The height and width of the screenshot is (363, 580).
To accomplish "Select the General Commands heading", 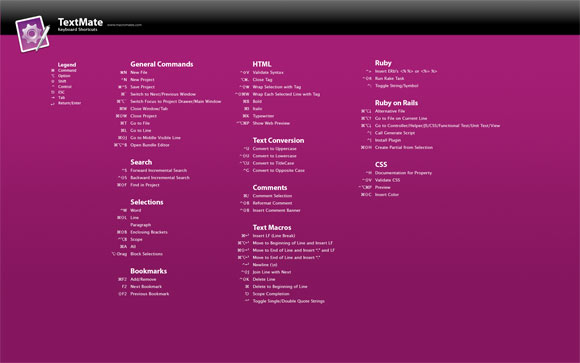I will [x=162, y=64].
